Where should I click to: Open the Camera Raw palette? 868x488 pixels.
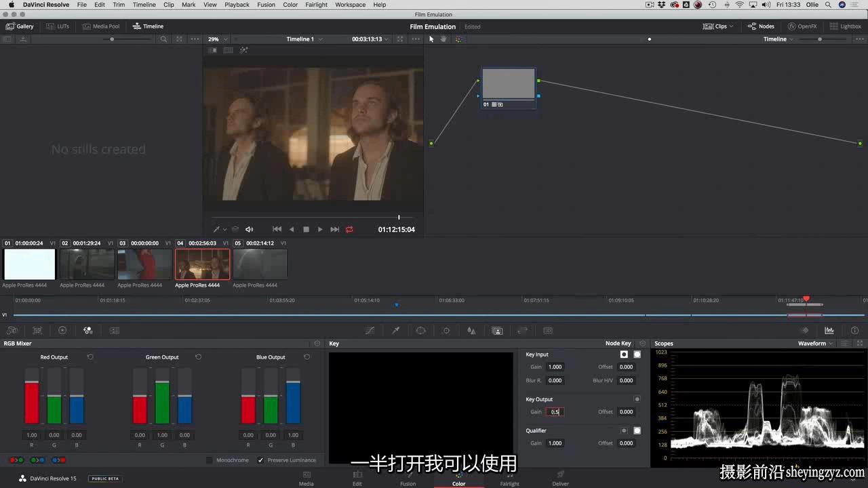(x=12, y=330)
